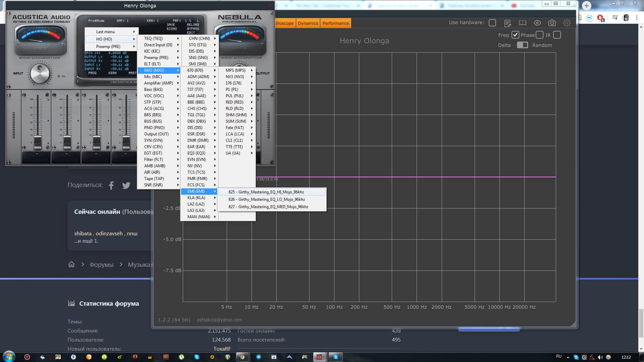Click the red record-circle taskbar icon

(x=27, y=357)
